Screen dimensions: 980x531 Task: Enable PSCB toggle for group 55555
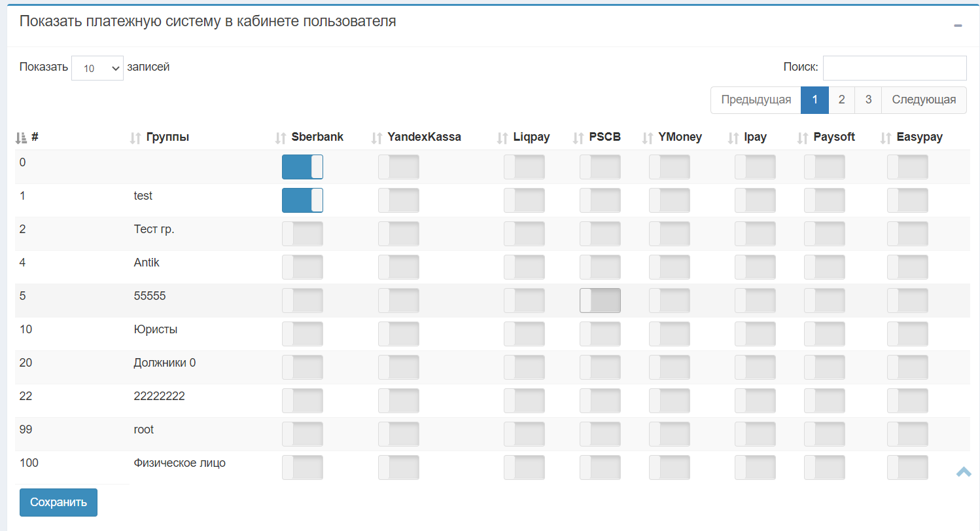click(600, 301)
